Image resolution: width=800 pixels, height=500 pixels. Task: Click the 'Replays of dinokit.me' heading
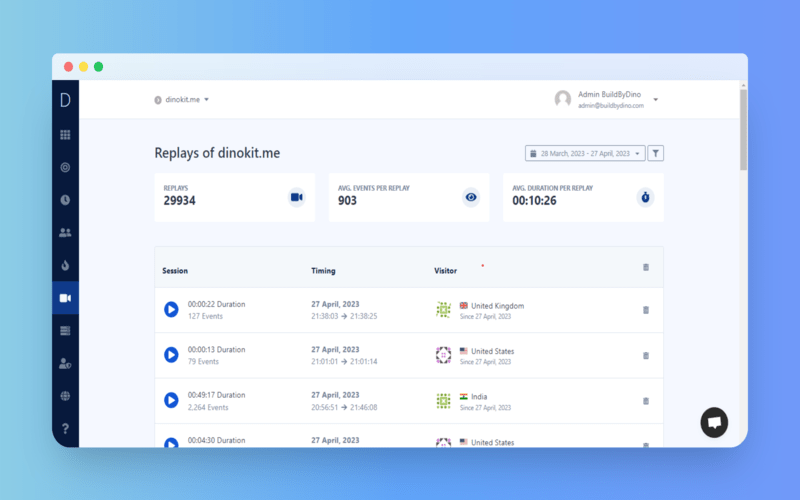tap(217, 153)
